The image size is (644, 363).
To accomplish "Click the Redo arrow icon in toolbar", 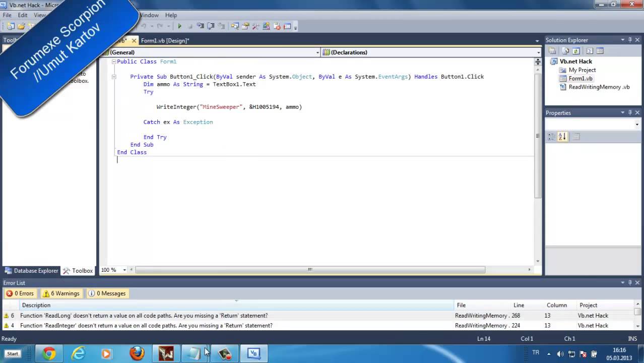I will point(160,26).
